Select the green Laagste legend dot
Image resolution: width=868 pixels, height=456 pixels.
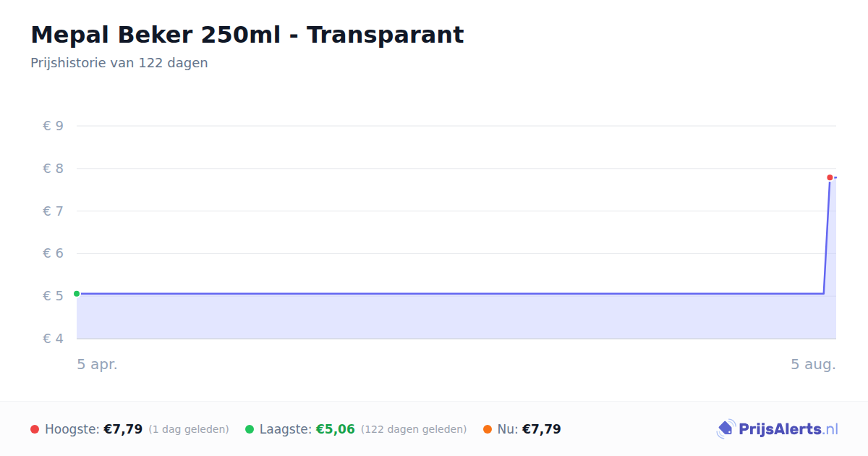pos(250,429)
